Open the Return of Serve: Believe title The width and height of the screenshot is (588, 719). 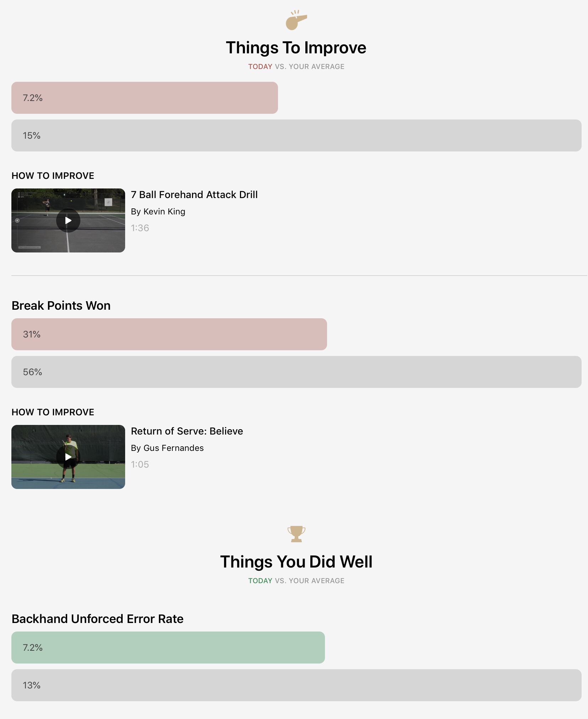(x=187, y=431)
